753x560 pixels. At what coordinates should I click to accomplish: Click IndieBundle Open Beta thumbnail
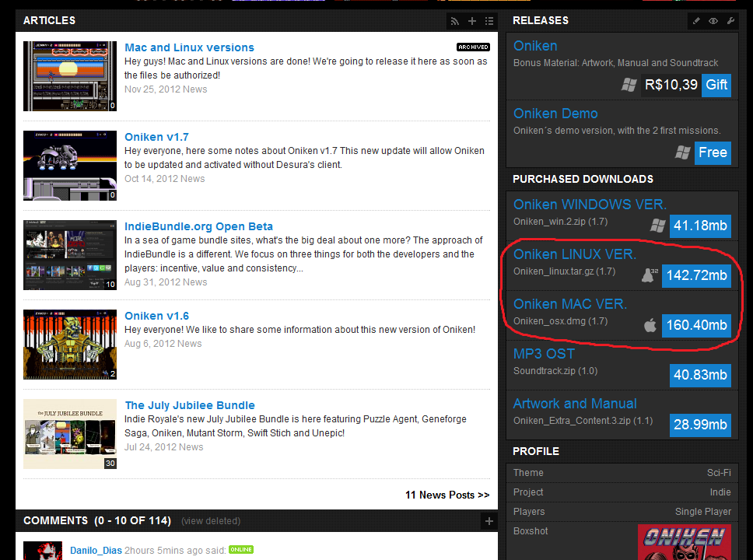(70, 254)
